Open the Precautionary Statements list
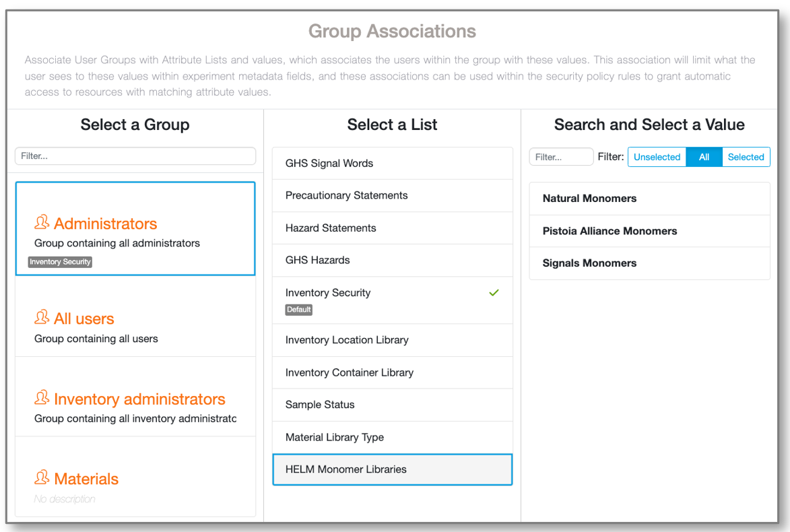 pos(393,195)
